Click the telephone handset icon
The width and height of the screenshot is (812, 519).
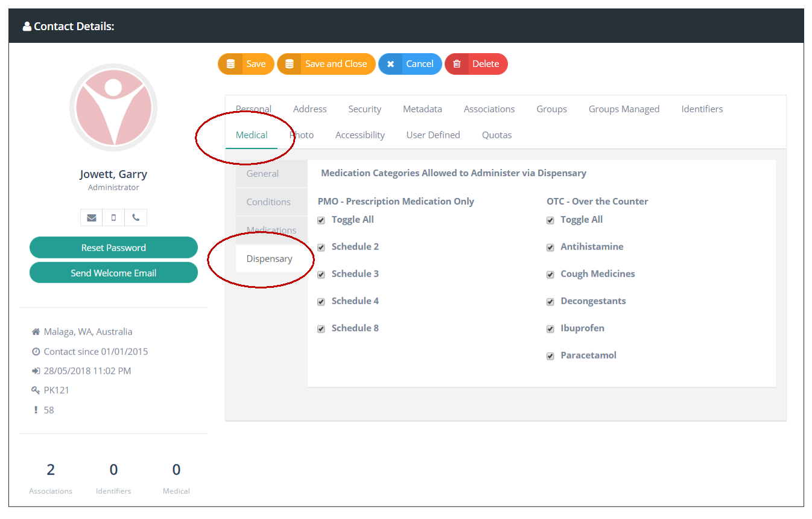point(136,218)
